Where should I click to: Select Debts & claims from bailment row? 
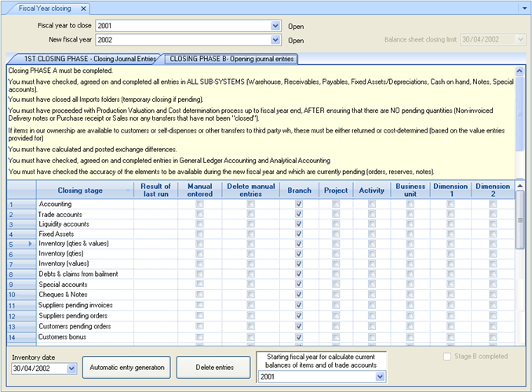click(x=261, y=274)
